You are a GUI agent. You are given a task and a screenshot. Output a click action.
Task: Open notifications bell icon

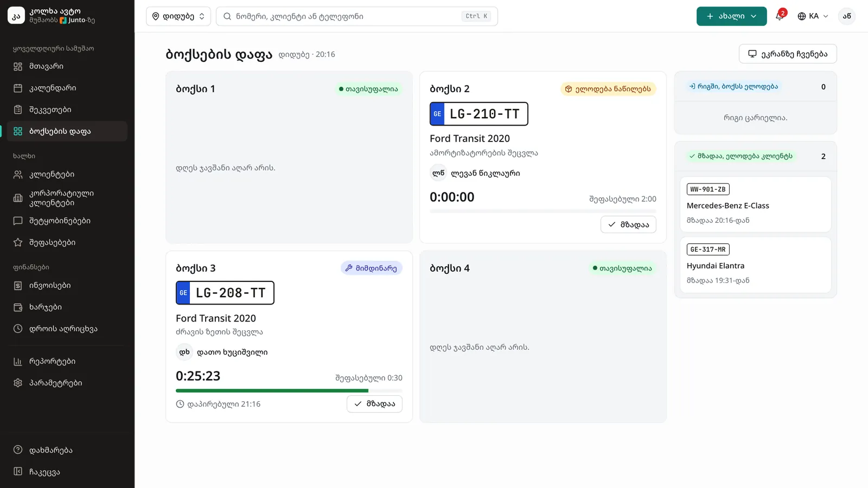780,16
